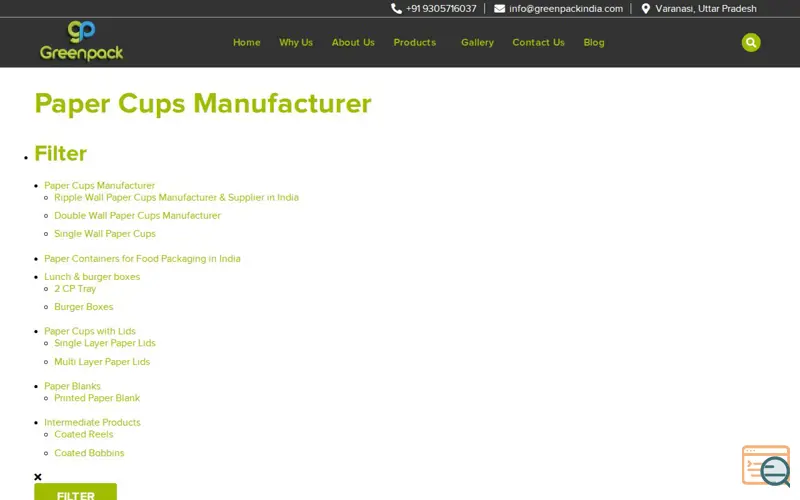Click info@greenpackindia.com email link
The image size is (800, 500).
coord(566,9)
